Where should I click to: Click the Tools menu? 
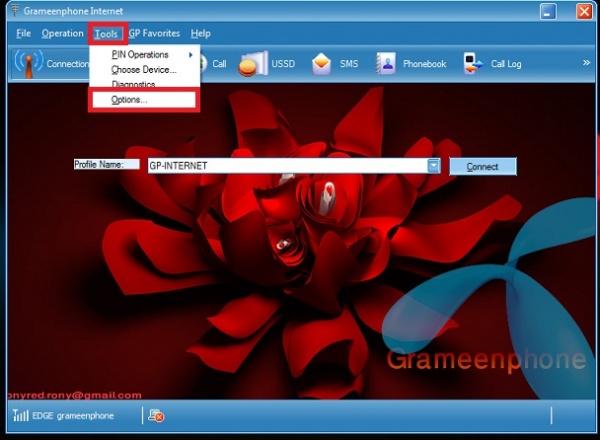click(x=106, y=34)
